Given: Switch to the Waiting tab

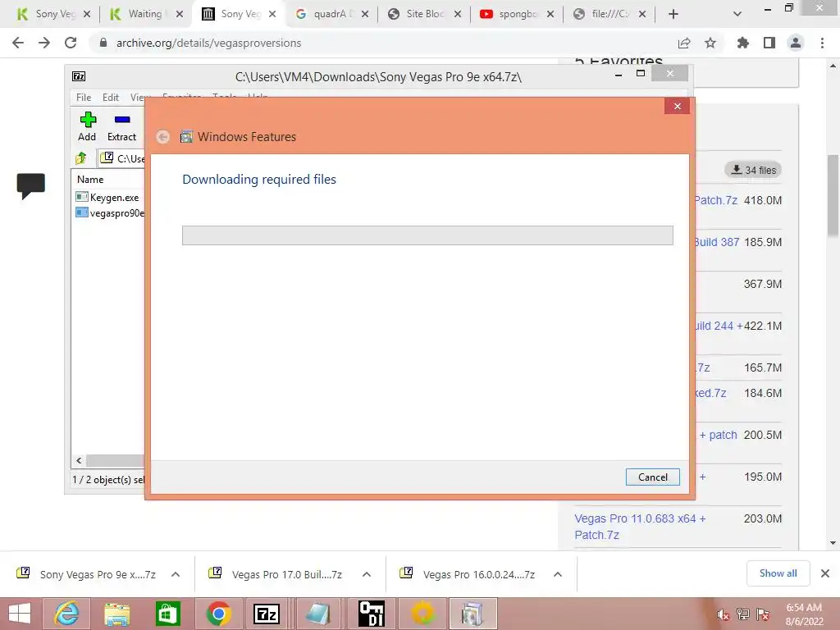Looking at the screenshot, I should [x=145, y=14].
